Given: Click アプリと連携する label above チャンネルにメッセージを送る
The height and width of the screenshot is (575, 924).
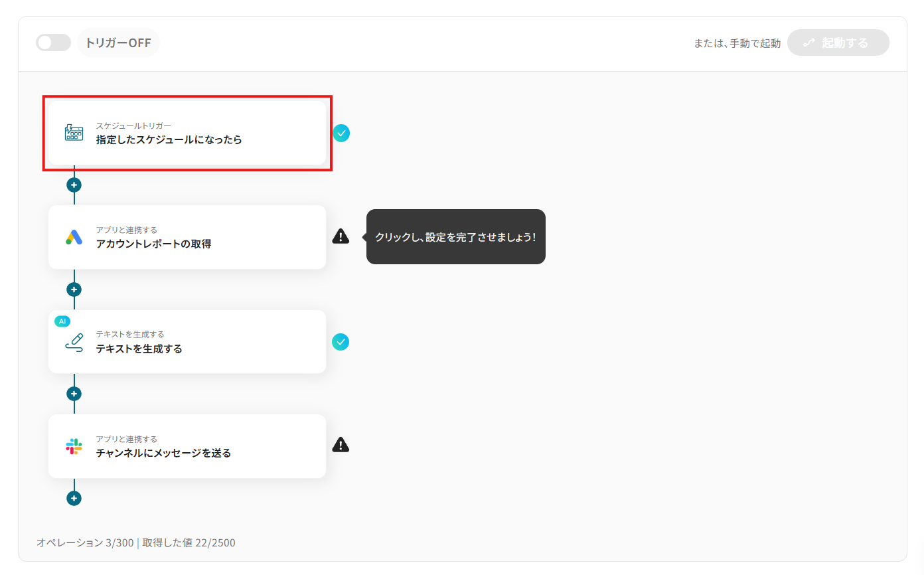Looking at the screenshot, I should pyautogui.click(x=126, y=439).
